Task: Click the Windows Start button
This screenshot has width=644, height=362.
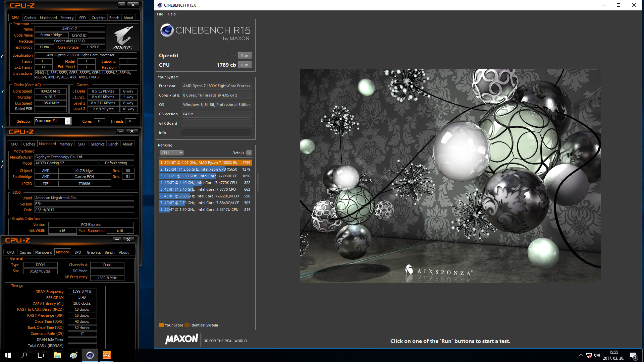Action: click(x=8, y=355)
